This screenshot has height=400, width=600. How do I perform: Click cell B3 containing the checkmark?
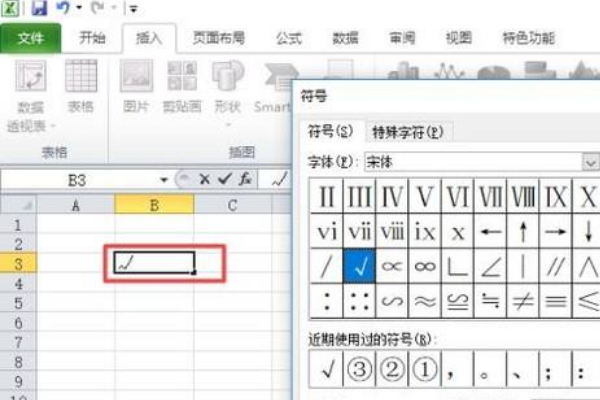pos(154,263)
